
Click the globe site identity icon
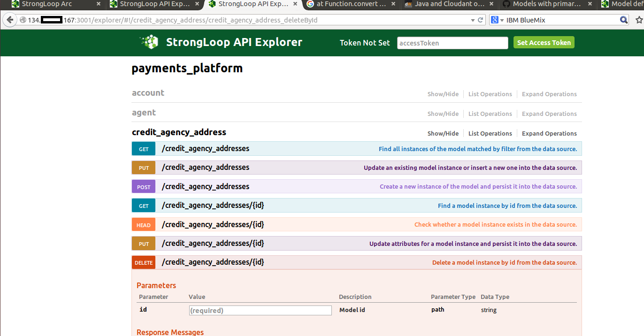(x=23, y=20)
